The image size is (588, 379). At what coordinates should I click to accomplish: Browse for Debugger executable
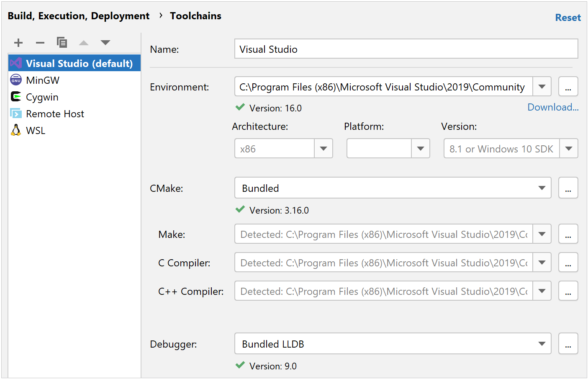pos(568,344)
